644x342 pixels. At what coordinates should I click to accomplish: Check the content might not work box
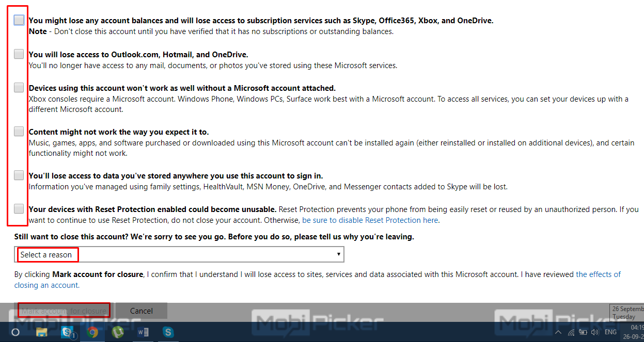tap(19, 131)
